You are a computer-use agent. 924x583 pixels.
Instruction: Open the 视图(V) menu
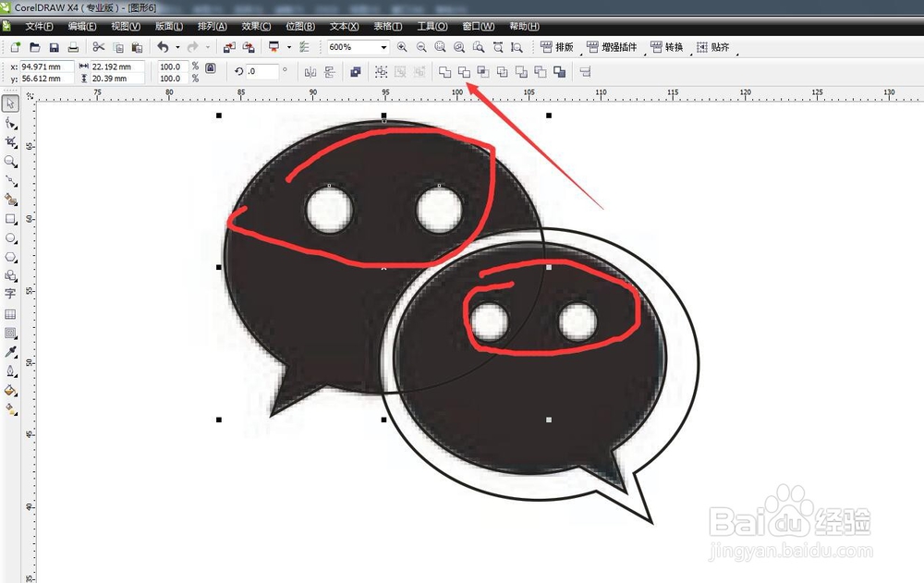pos(126,27)
